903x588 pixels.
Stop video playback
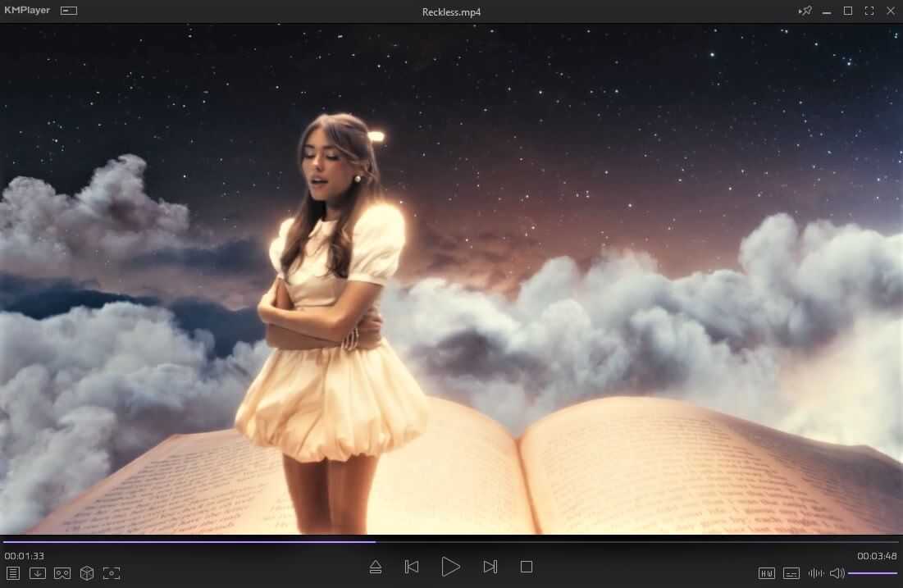coord(527,567)
